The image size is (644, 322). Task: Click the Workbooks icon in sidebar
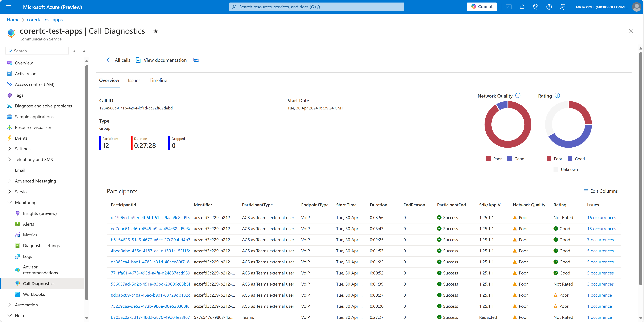pyautogui.click(x=18, y=294)
